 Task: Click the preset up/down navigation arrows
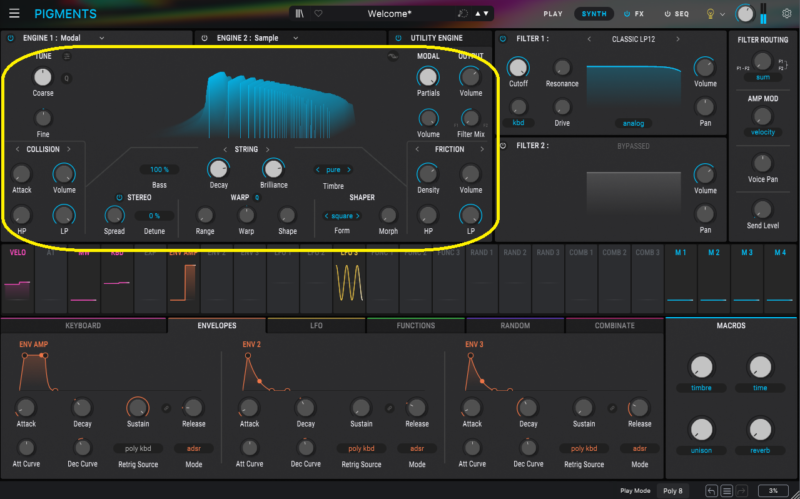[482, 14]
